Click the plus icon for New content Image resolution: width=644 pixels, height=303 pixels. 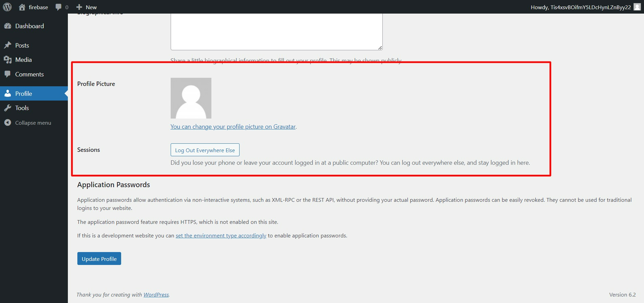point(79,7)
